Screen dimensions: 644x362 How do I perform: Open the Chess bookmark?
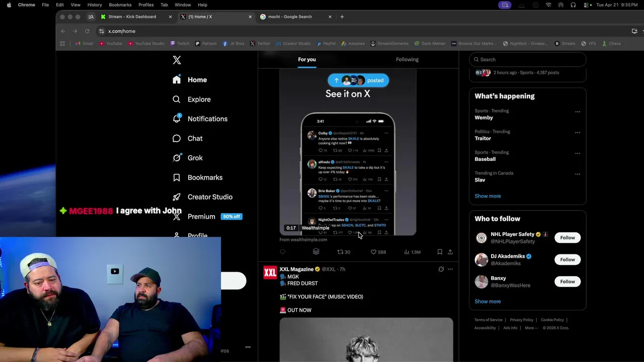(611, 44)
